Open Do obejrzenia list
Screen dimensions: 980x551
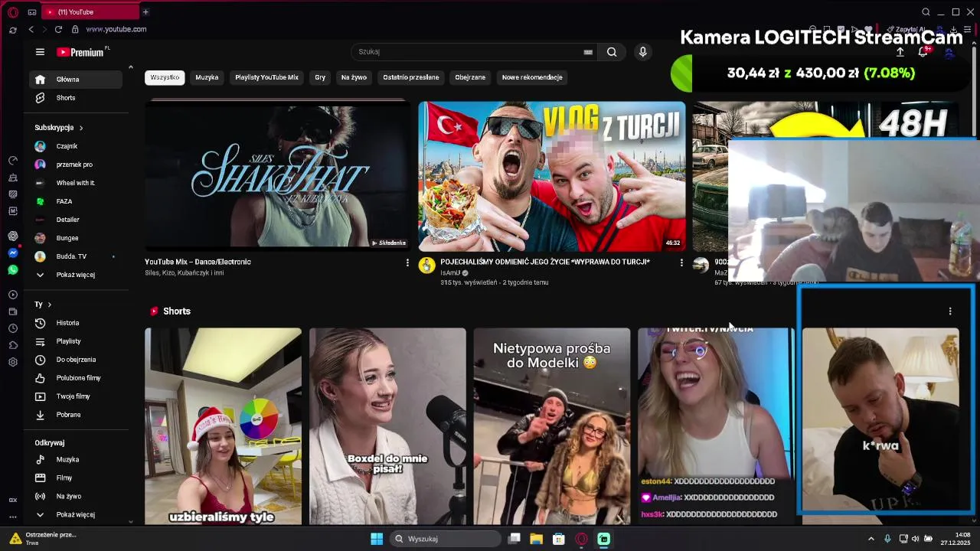(x=75, y=360)
